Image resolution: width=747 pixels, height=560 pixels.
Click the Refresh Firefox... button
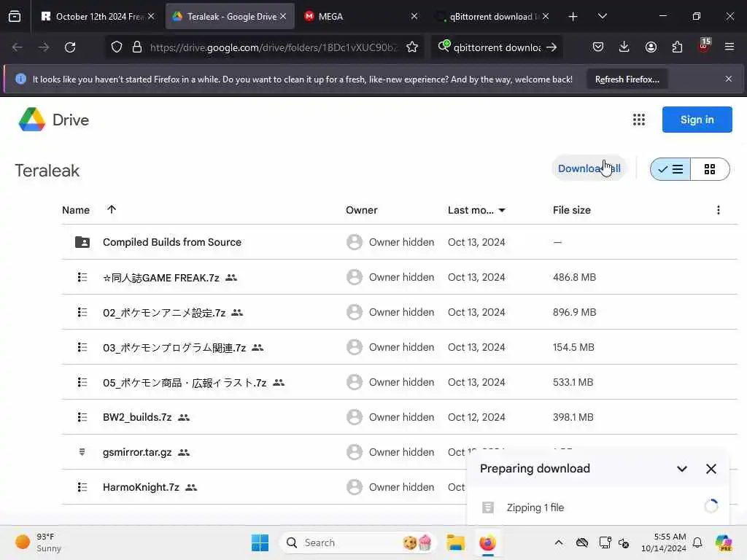click(627, 79)
